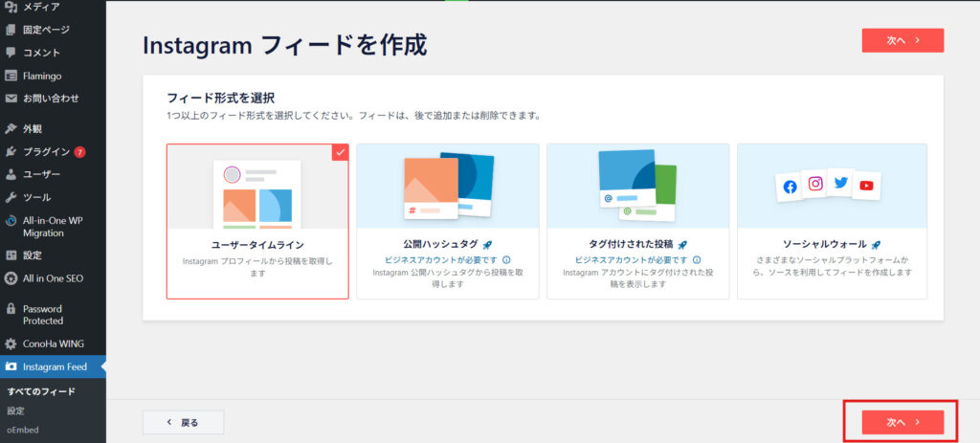The image size is (980, 443).
Task: Click the コメント speech bubble icon
Action: pyautogui.click(x=11, y=53)
